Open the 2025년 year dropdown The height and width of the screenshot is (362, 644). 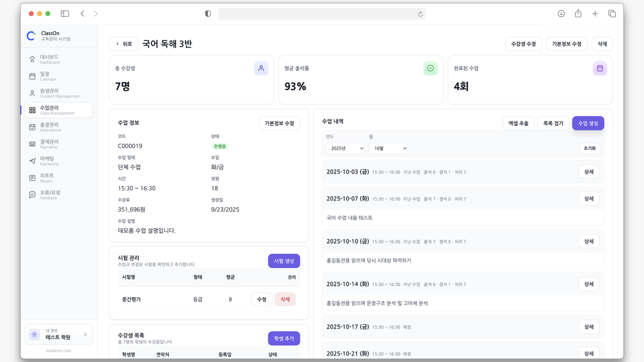[345, 148]
